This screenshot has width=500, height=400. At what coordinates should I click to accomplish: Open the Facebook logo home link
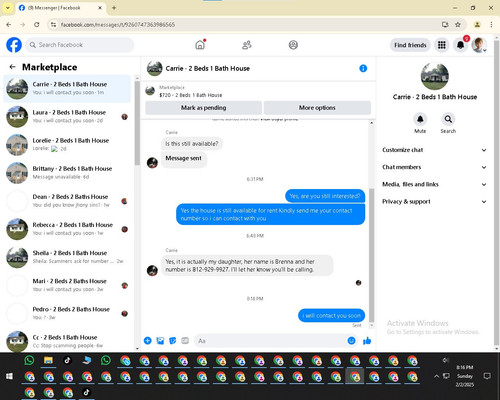coord(14,45)
